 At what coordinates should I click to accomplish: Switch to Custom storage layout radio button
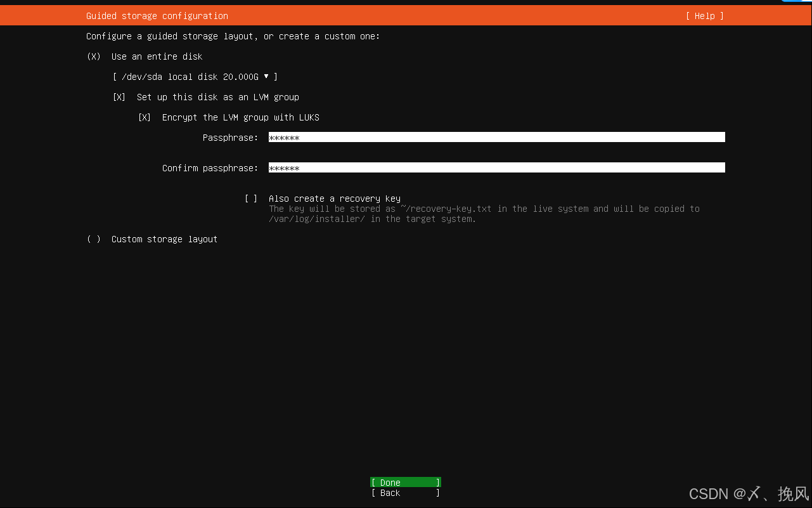[x=93, y=239]
